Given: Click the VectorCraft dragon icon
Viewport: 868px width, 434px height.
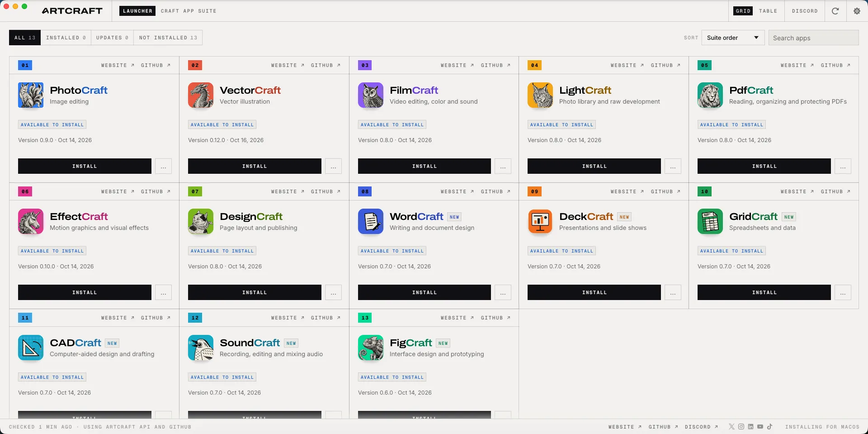Looking at the screenshot, I should pos(201,95).
